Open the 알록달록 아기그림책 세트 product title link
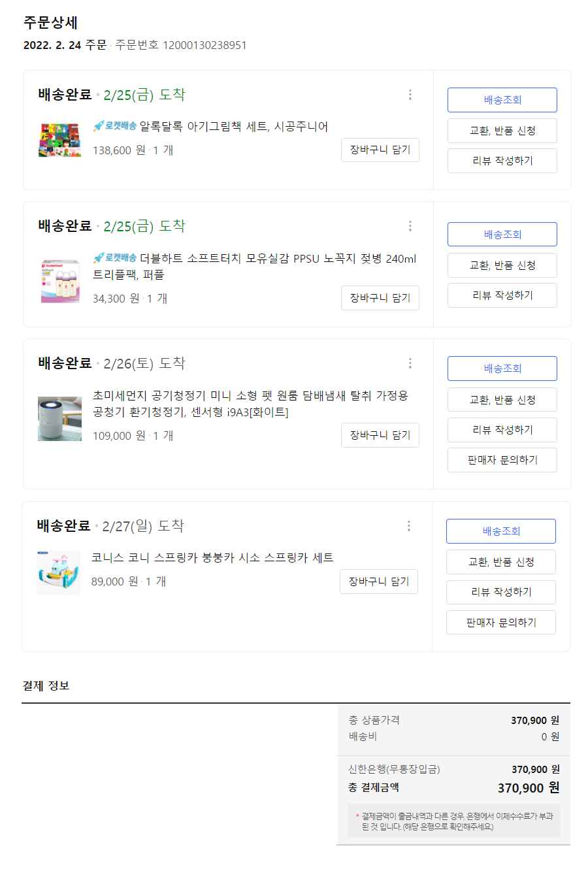 [233, 127]
